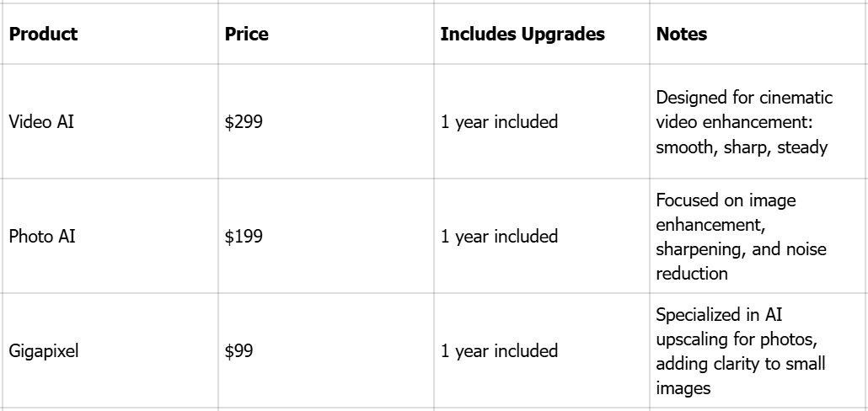This screenshot has width=868, height=411.
Task: Select the $299 price cell
Action: (x=325, y=121)
